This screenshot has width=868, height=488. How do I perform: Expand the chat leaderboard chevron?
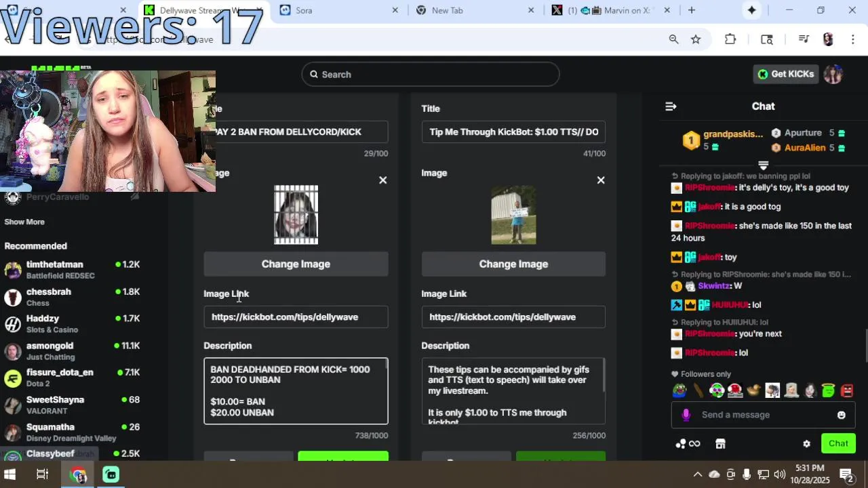click(x=763, y=165)
